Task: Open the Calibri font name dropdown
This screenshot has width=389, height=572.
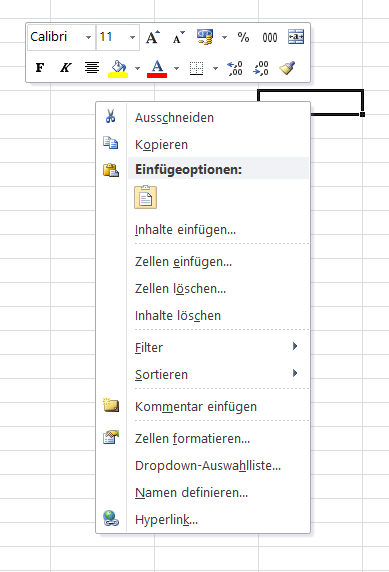Action: pyautogui.click(x=88, y=37)
